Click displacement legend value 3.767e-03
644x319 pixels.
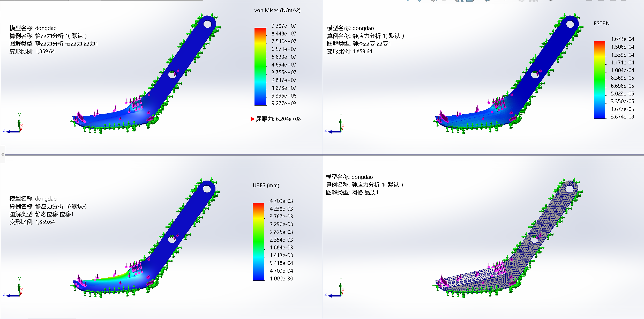[x=281, y=217]
